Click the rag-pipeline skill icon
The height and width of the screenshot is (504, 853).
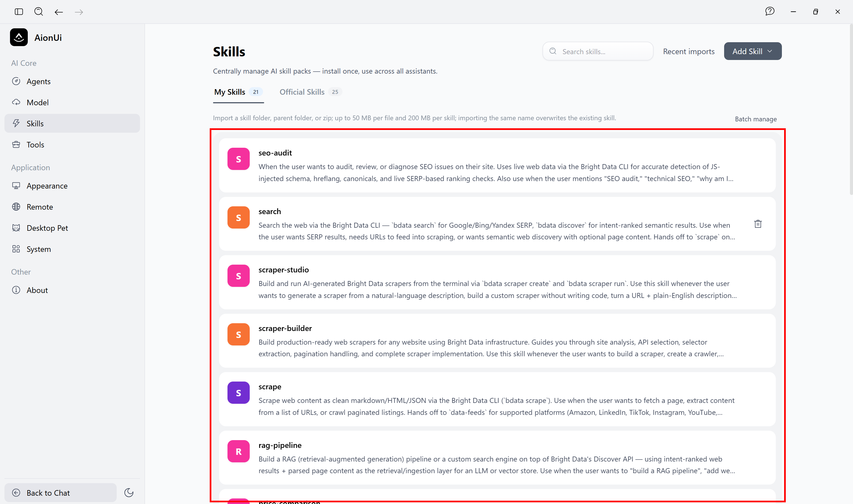[x=239, y=452]
